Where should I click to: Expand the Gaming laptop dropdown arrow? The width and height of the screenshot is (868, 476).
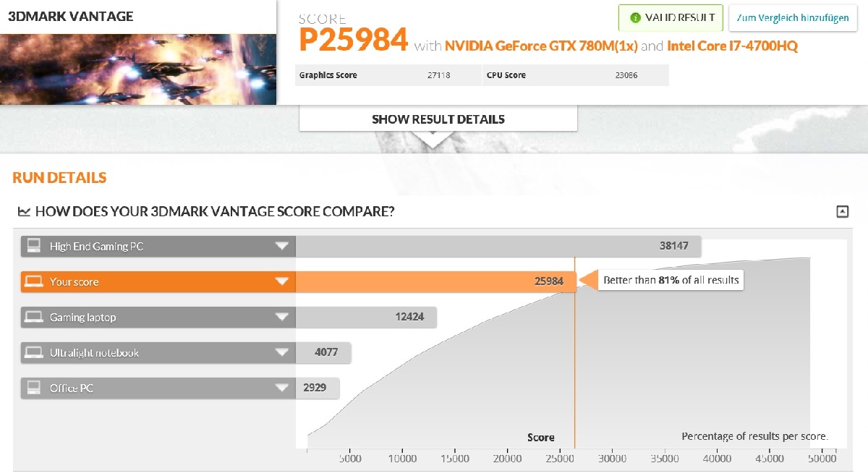click(282, 317)
